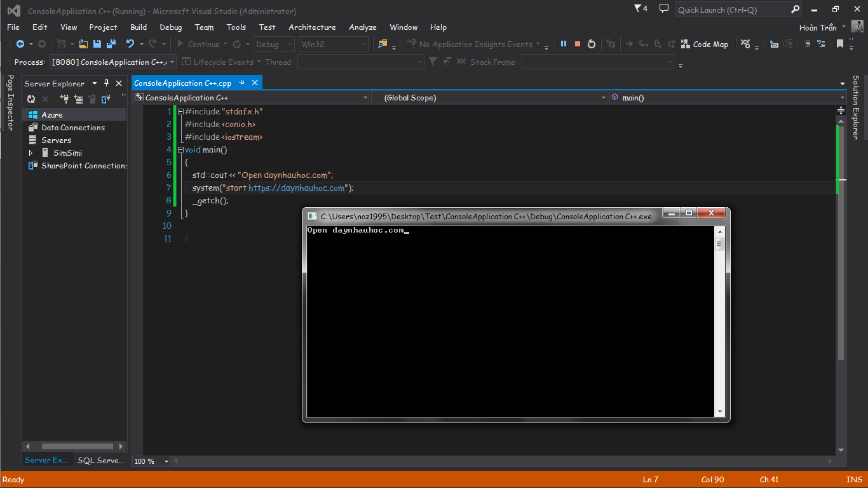Refresh the Server Explorer tree

click(x=31, y=99)
